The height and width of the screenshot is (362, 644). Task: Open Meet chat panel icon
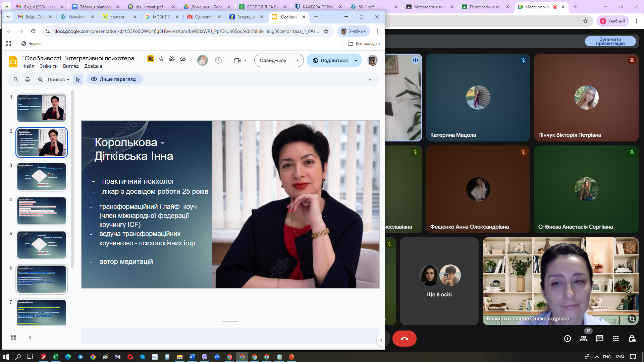click(x=599, y=339)
